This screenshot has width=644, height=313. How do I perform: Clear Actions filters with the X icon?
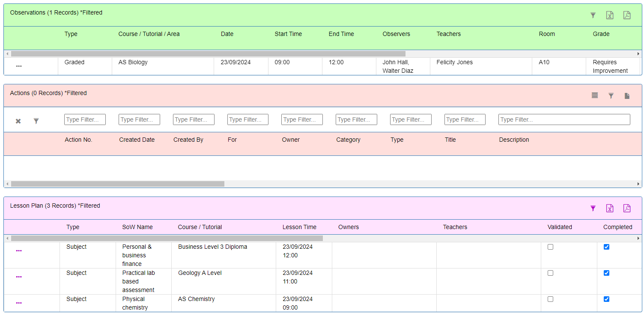pyautogui.click(x=18, y=121)
